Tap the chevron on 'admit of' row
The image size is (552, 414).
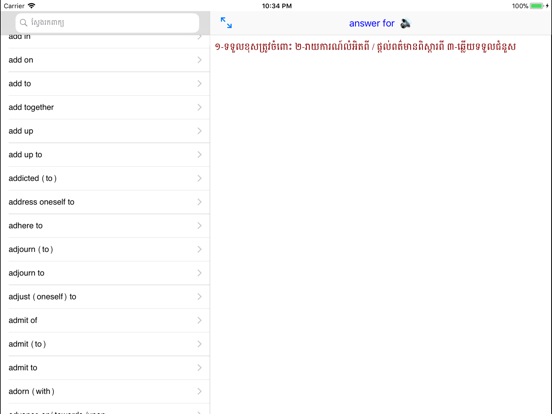(x=200, y=320)
